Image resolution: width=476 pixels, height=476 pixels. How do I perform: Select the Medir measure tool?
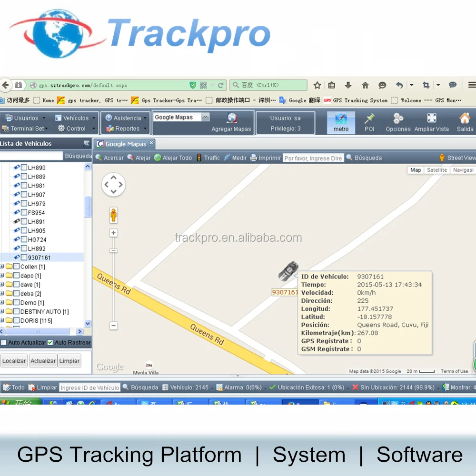[x=235, y=158]
